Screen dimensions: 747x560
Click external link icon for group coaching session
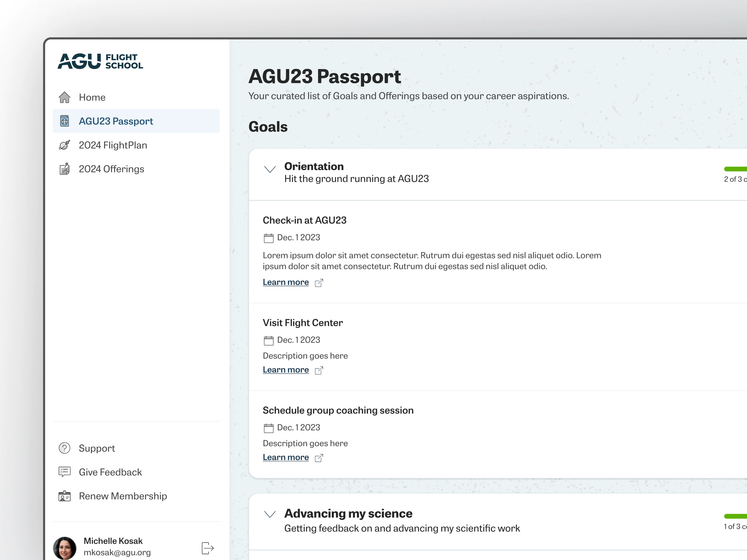pos(319,458)
